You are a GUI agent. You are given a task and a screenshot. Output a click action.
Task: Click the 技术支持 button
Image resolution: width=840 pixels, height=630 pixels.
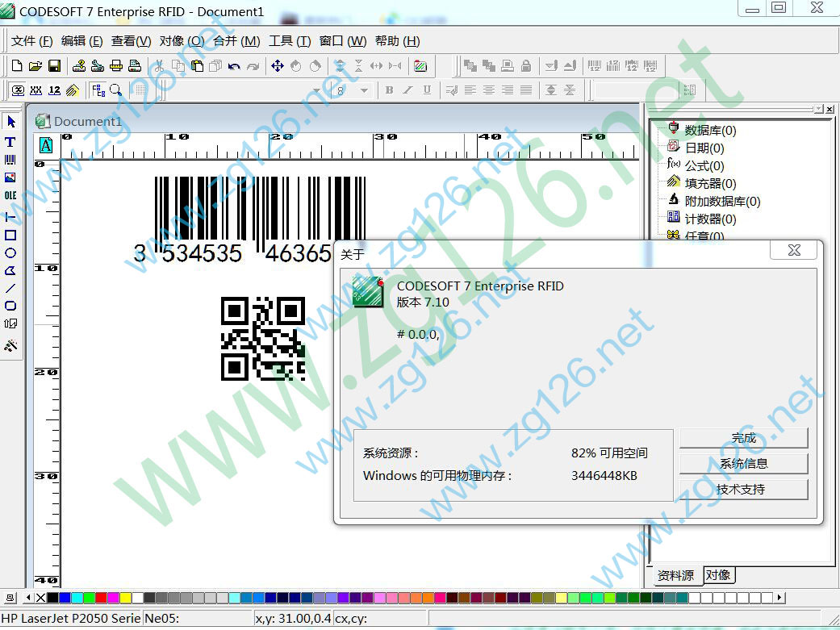pos(743,489)
